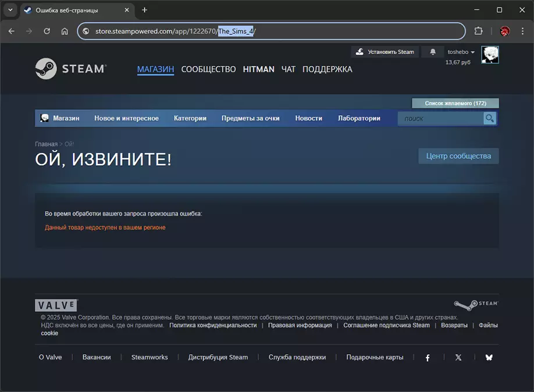534x392 pixels.
Task: Open О Valve footer link
Action: (50, 357)
